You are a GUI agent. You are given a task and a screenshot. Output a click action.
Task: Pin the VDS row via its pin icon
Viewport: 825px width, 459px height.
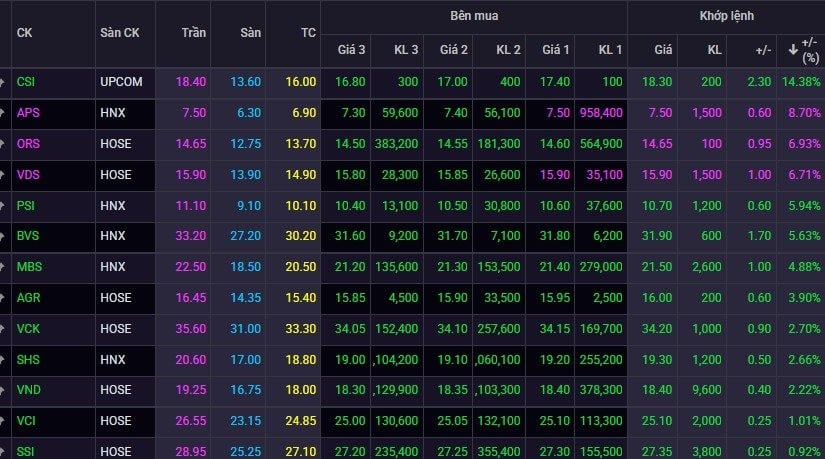pos(2,175)
